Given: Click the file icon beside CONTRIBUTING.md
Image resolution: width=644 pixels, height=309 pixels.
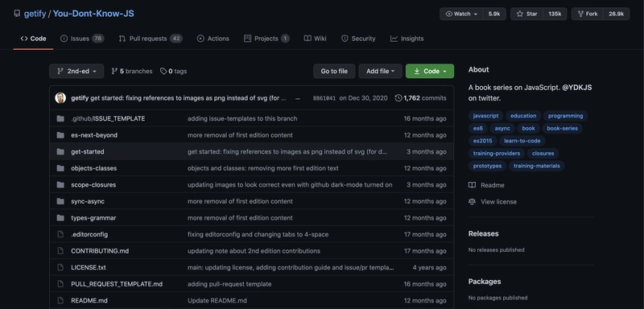Looking at the screenshot, I should (60, 251).
